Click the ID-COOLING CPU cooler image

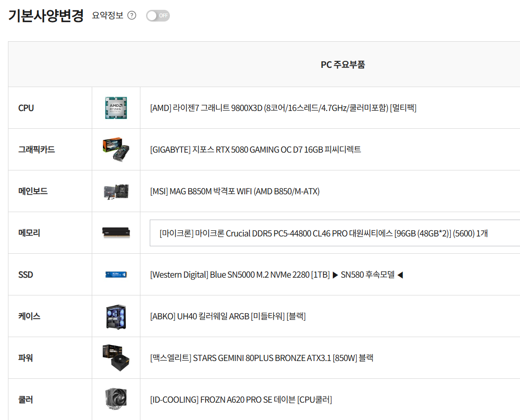(x=116, y=400)
